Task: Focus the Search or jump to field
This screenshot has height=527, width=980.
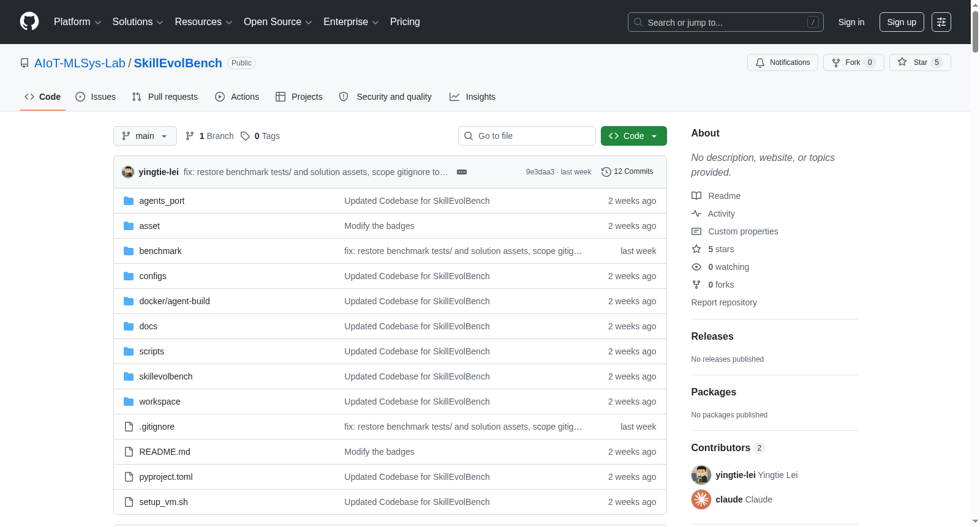Action: click(726, 22)
